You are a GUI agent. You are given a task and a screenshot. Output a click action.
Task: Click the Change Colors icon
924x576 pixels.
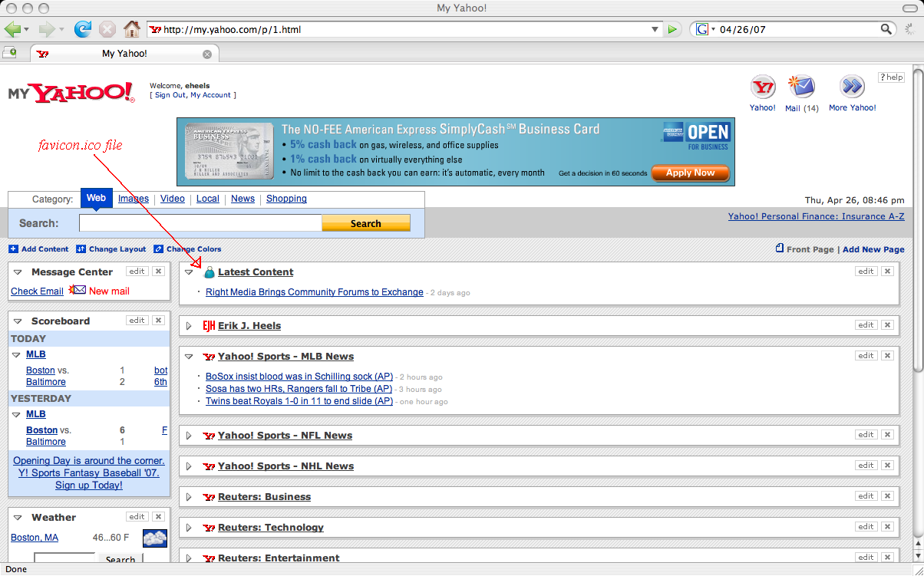158,249
